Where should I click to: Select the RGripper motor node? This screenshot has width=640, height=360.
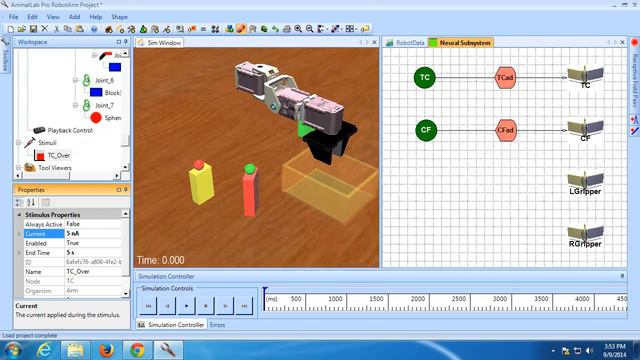pyautogui.click(x=585, y=236)
